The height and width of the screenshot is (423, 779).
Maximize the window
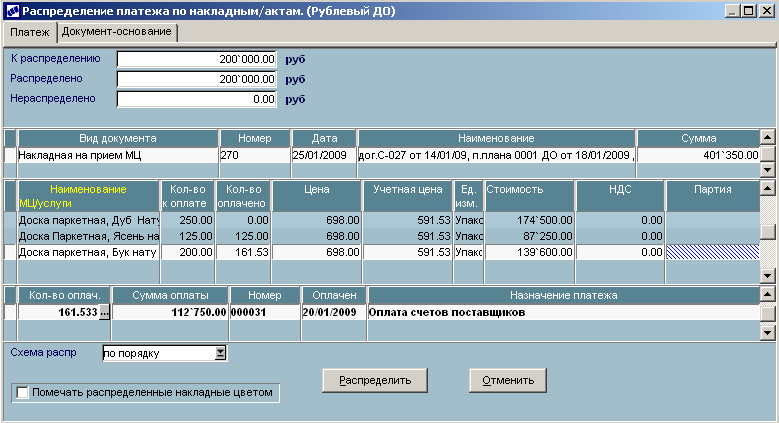(749, 10)
